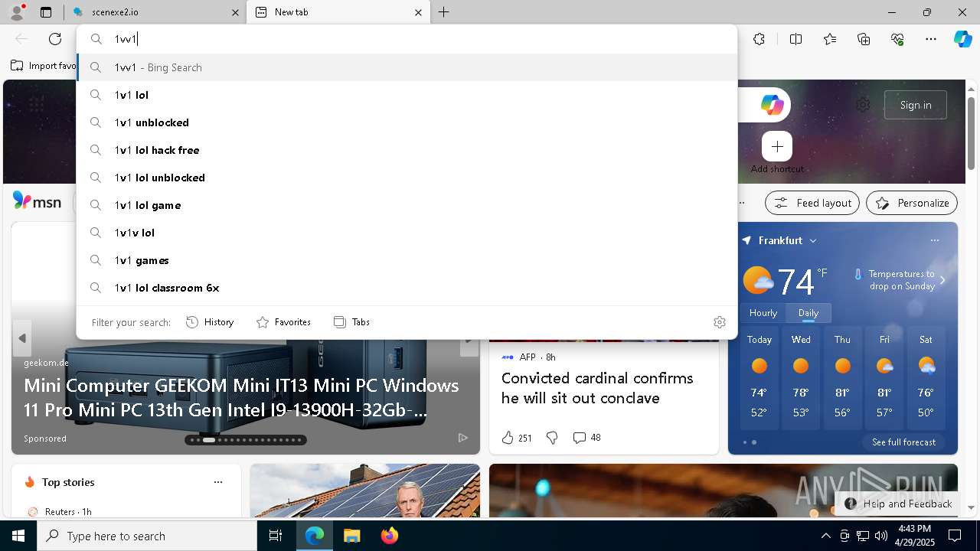Open ad choices icon on sponsored card
This screenshot has height=551, width=980.
tap(463, 438)
